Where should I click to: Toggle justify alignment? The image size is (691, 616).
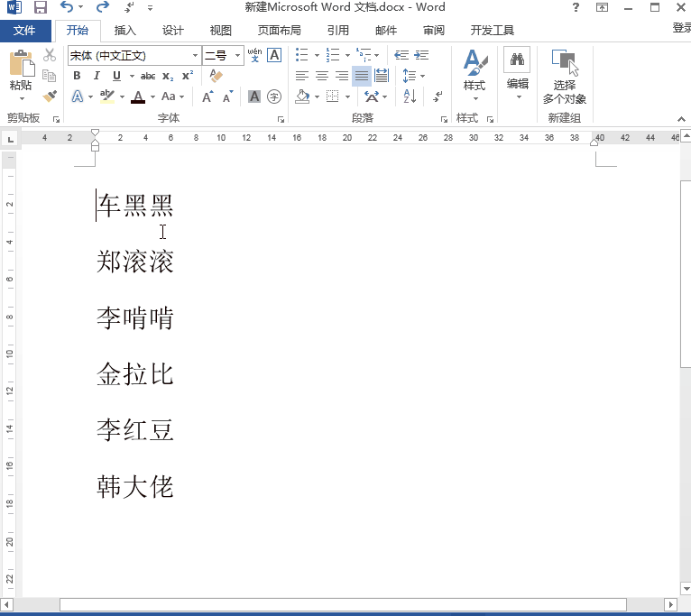pos(362,76)
